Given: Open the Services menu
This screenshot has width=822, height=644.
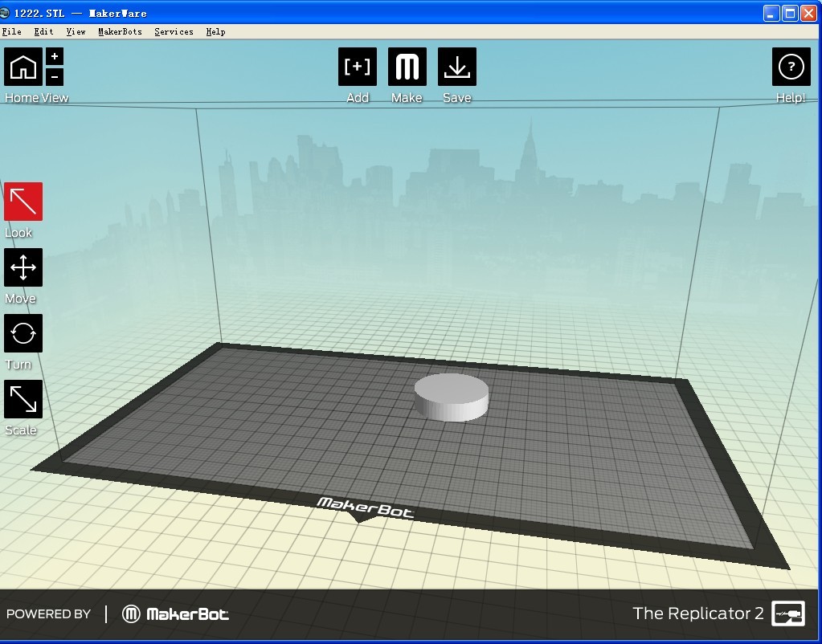Looking at the screenshot, I should tap(174, 32).
